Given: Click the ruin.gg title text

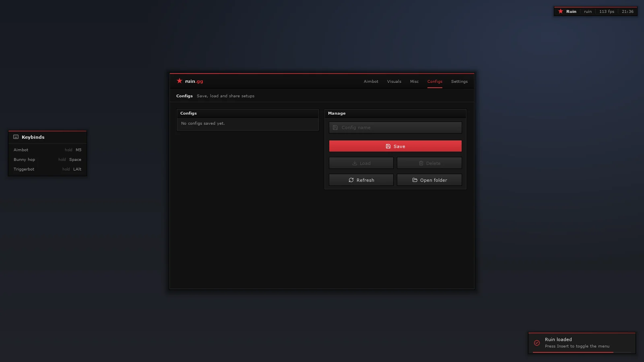Looking at the screenshot, I should (x=194, y=81).
